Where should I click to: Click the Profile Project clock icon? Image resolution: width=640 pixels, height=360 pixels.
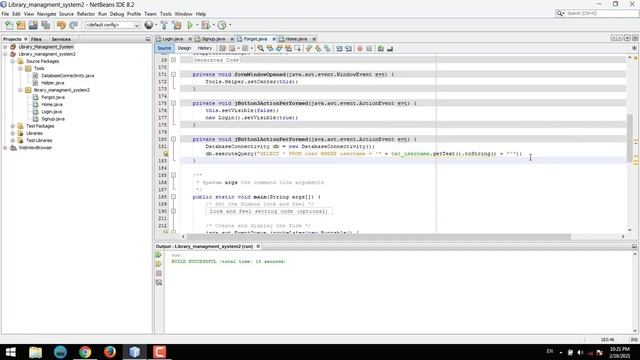tap(222, 25)
